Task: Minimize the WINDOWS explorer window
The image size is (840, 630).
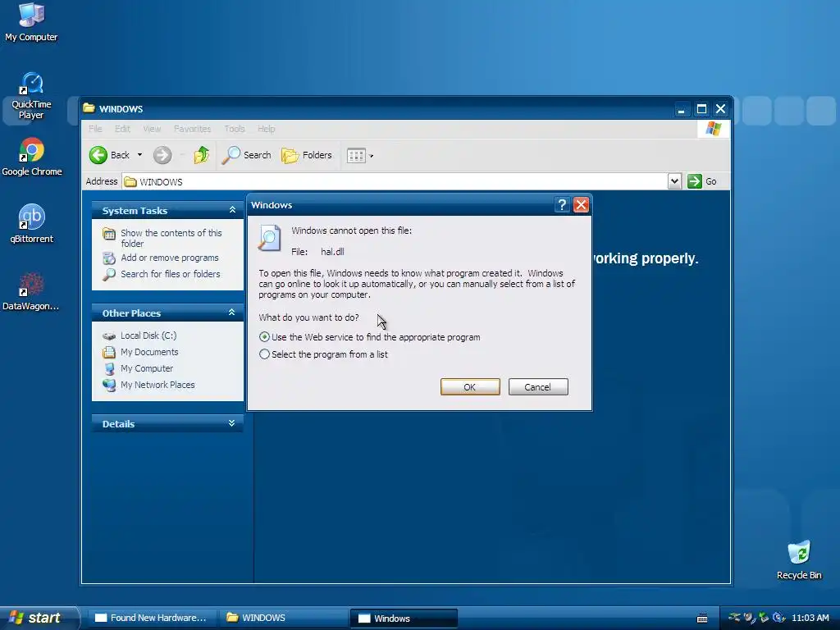Action: (x=681, y=109)
